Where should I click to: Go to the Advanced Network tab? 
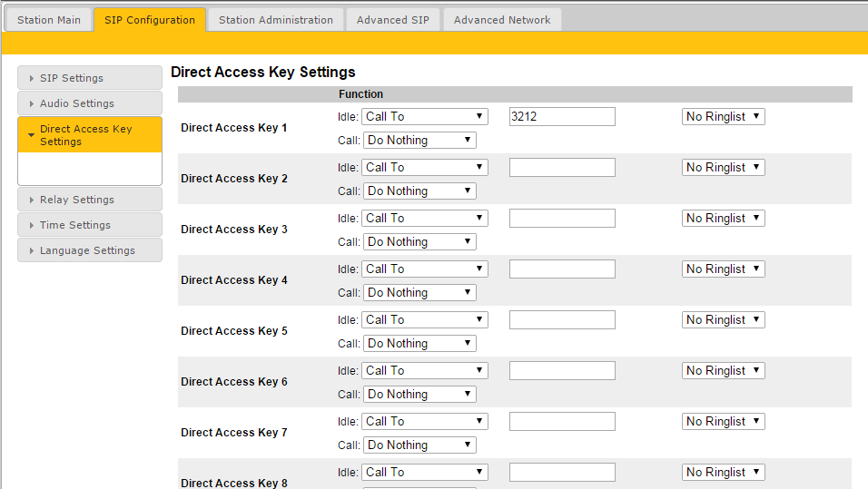pos(502,20)
